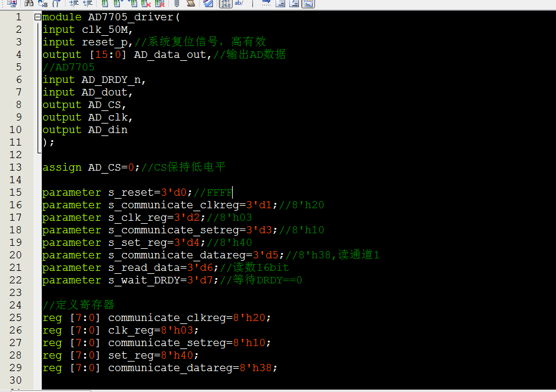Increase indent using the indent toolbar icon
556x392 pixels.
[x=74, y=4]
